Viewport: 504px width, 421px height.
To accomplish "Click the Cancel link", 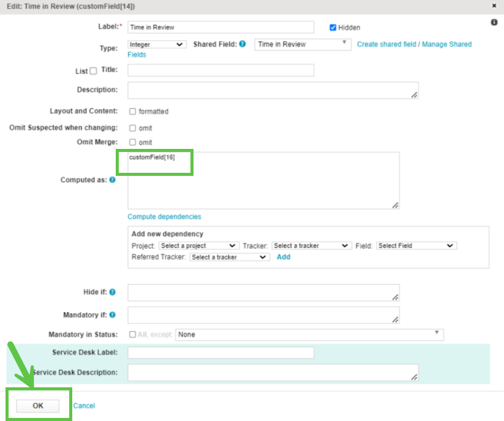I will 84,406.
